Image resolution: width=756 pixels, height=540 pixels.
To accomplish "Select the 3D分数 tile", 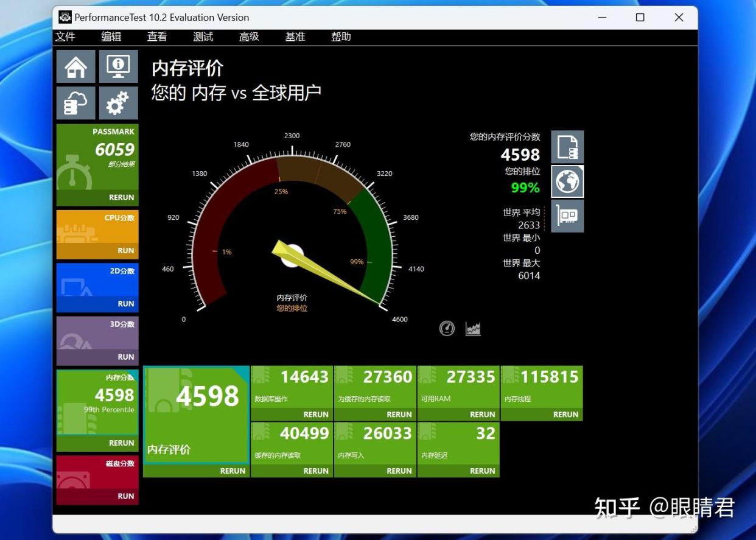I will coord(97,332).
